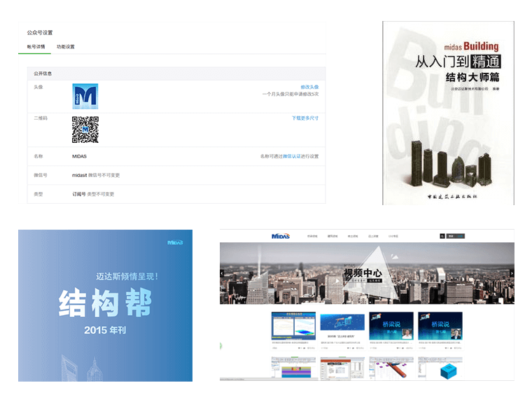Click the search icon in the website header
The image size is (532, 404).
[442, 236]
